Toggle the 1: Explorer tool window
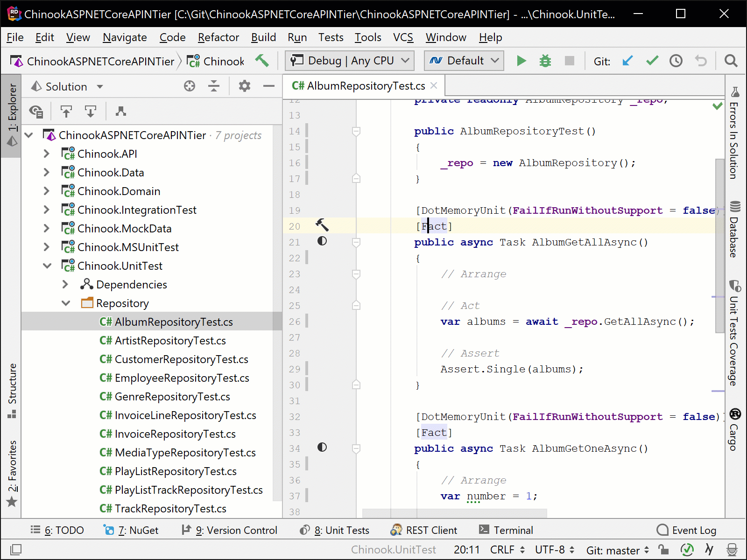The height and width of the screenshot is (560, 747). click(x=12, y=115)
